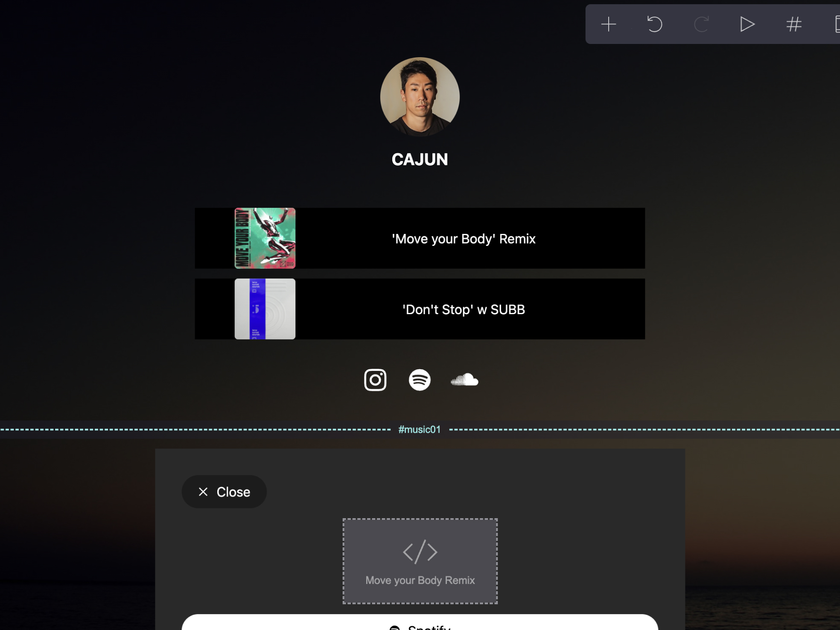The height and width of the screenshot is (630, 840).
Task: Close the embed code panel
Action: pyautogui.click(x=223, y=491)
